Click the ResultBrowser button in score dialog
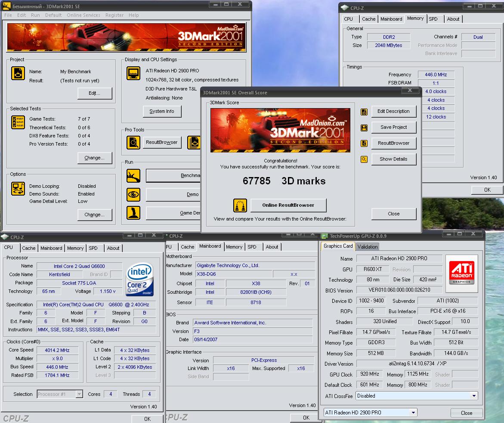 (393, 143)
